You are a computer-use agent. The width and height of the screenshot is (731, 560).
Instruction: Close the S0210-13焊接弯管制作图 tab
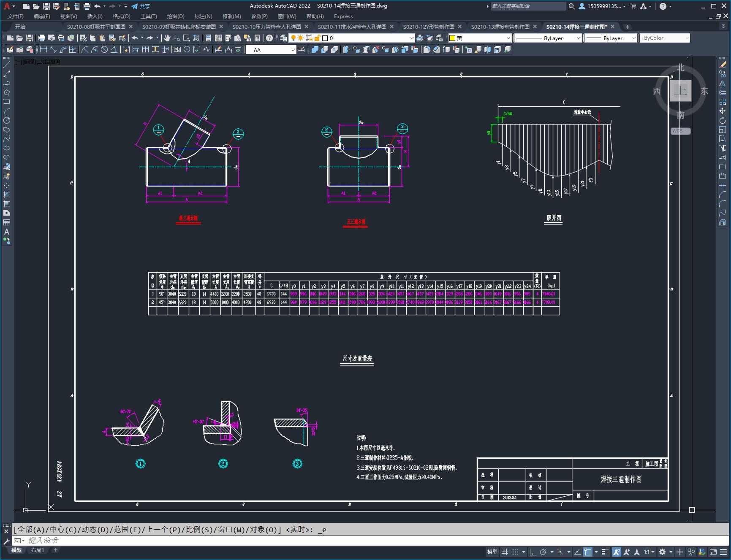click(535, 27)
